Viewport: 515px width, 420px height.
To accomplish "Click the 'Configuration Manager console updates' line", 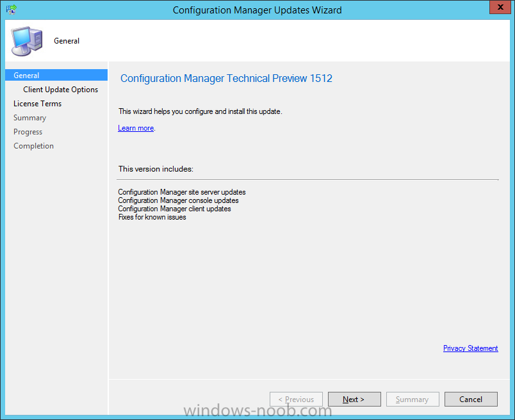I will coord(178,200).
